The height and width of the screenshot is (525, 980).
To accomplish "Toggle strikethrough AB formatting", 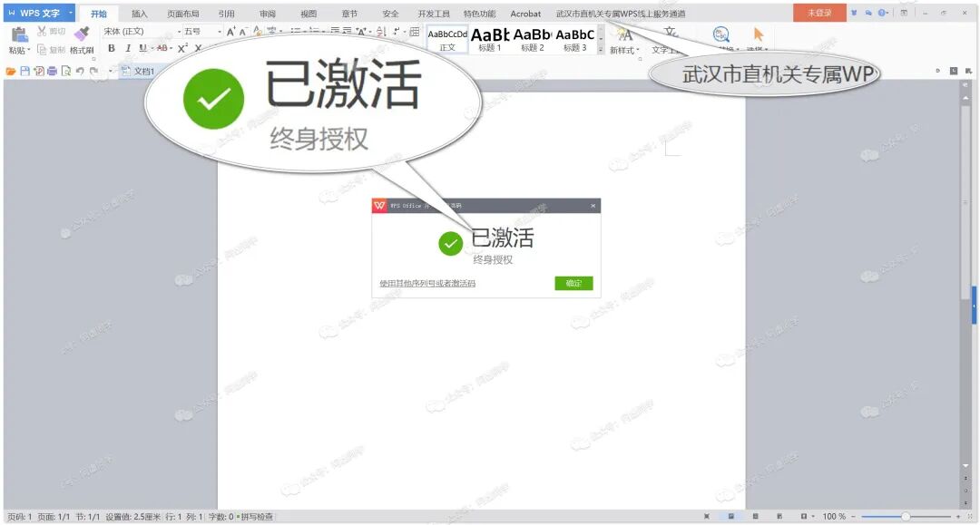I will (x=162, y=48).
